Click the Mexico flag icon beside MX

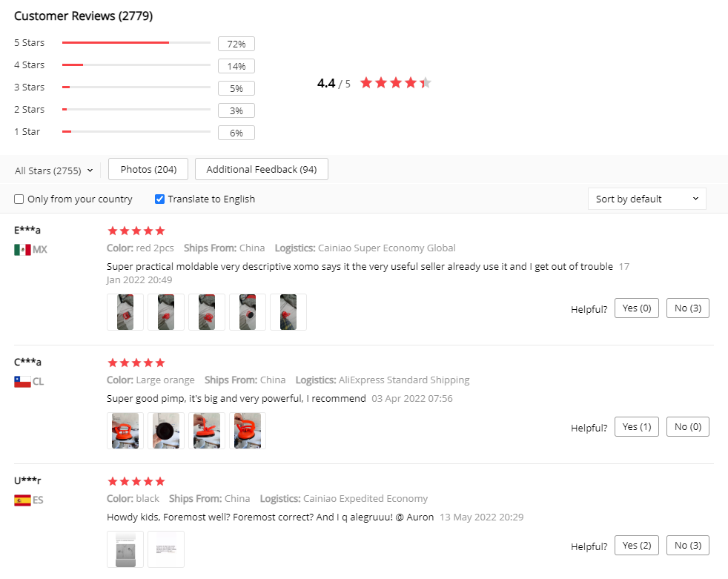point(22,250)
